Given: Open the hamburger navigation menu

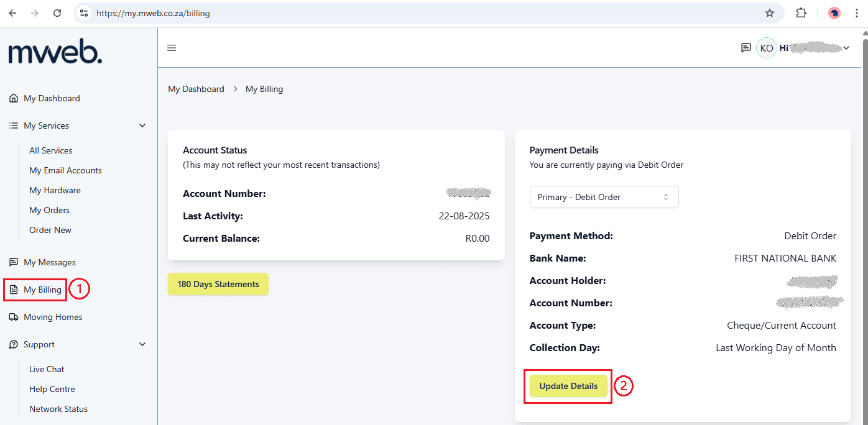Looking at the screenshot, I should (171, 47).
